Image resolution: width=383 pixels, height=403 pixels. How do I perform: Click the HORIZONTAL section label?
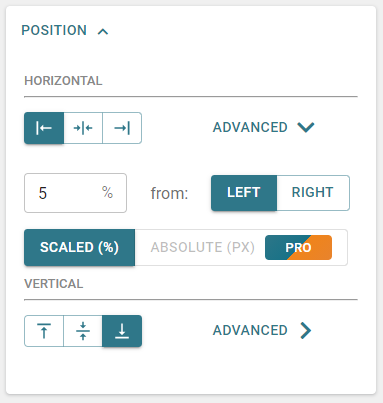63,81
